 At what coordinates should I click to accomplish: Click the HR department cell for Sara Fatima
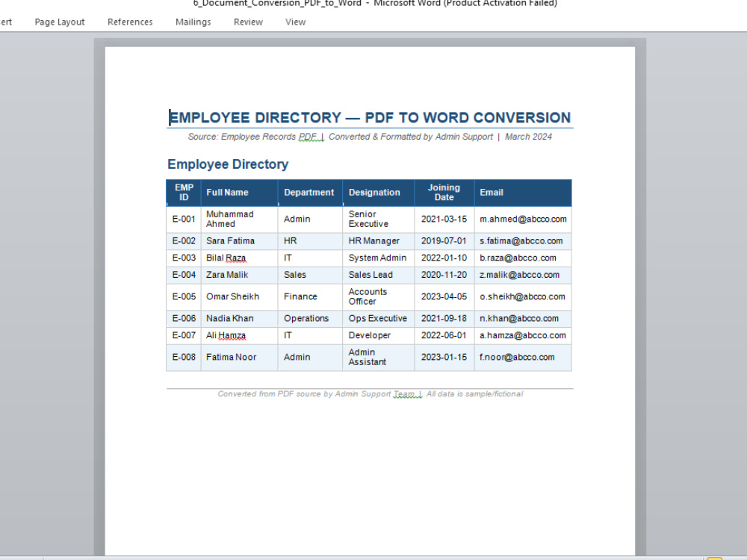310,241
